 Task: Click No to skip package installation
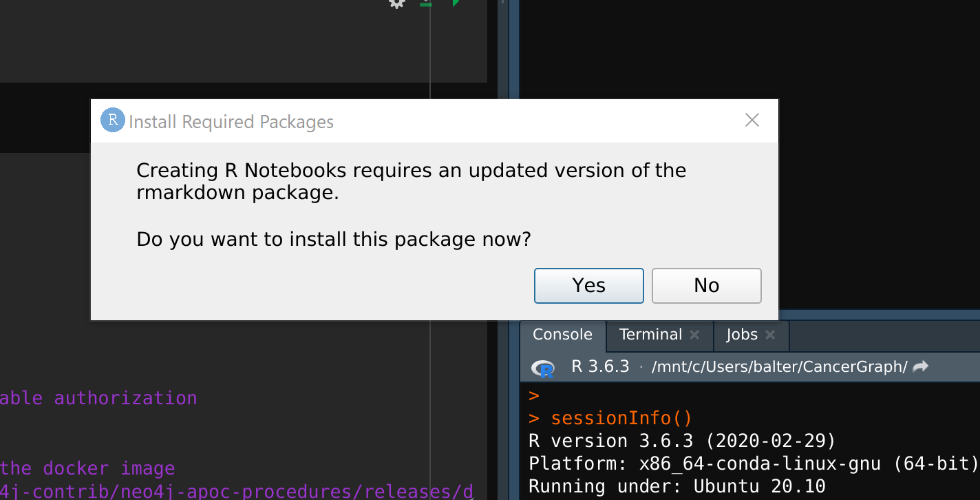click(706, 285)
